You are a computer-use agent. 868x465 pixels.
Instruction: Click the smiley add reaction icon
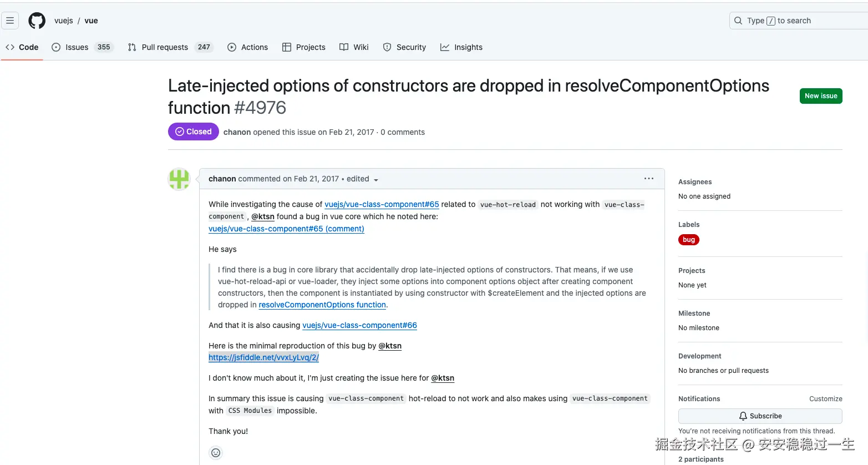tap(216, 453)
